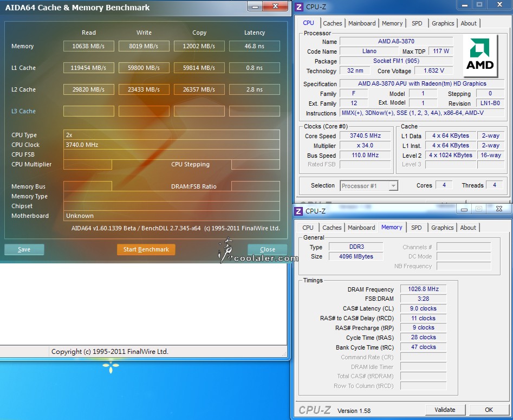Click L2 Cache Write value 23433 MB/s
The width and height of the screenshot is (513, 420).
[144, 89]
